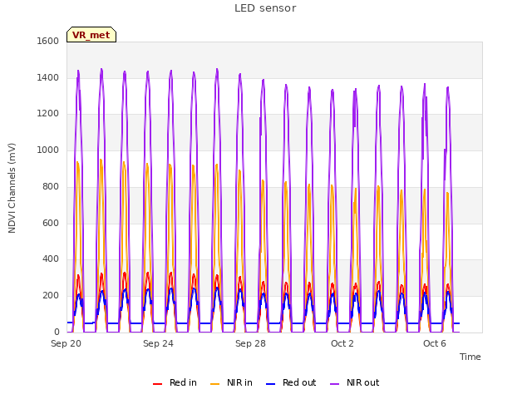532x399 pixels.
Task: Click the 600 y-axis tick label
Action: pyautogui.click(x=51, y=224)
